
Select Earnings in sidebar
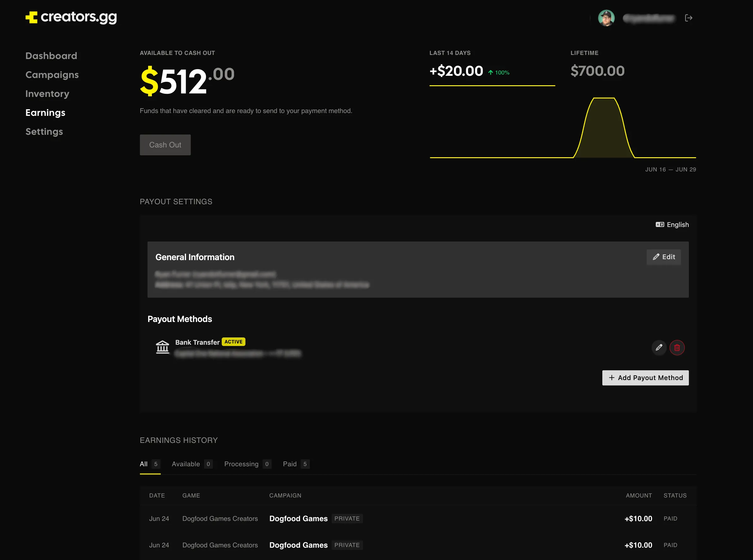coord(45,113)
